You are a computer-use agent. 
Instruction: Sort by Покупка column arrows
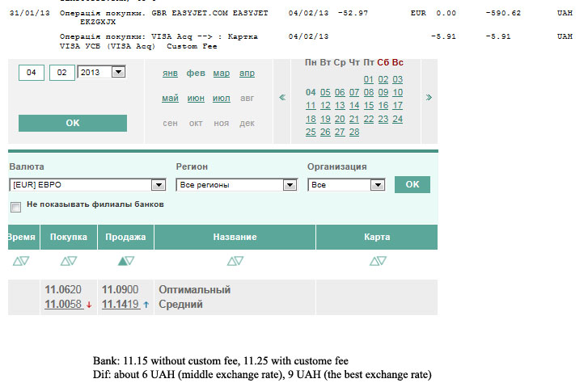[x=69, y=261]
